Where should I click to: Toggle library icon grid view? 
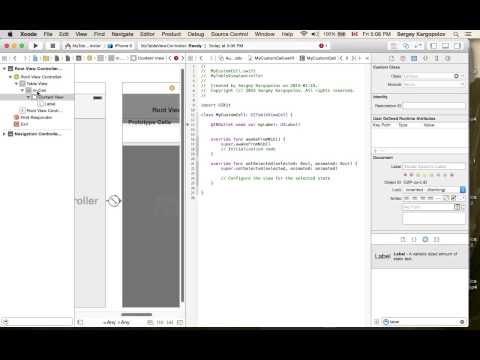click(376, 322)
